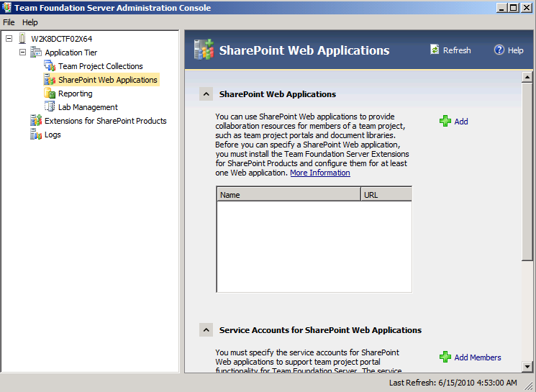Click the vertical scrollbar thumb

pos(527,172)
